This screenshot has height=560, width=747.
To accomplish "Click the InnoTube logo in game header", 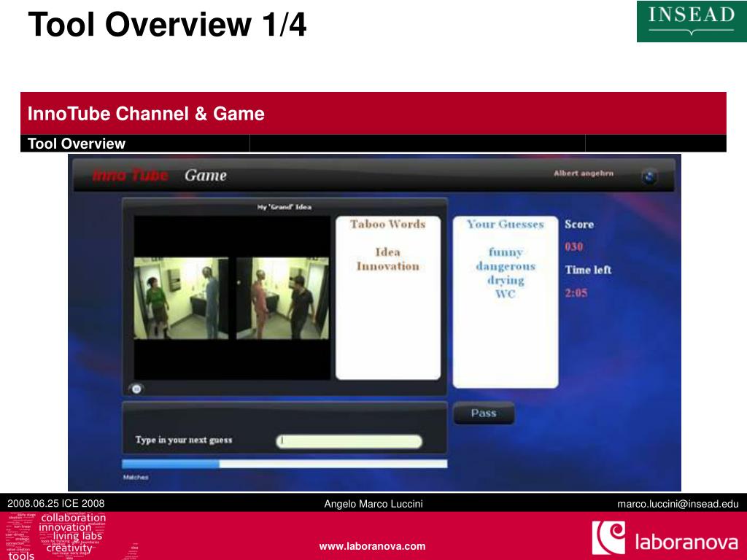I will [x=130, y=175].
